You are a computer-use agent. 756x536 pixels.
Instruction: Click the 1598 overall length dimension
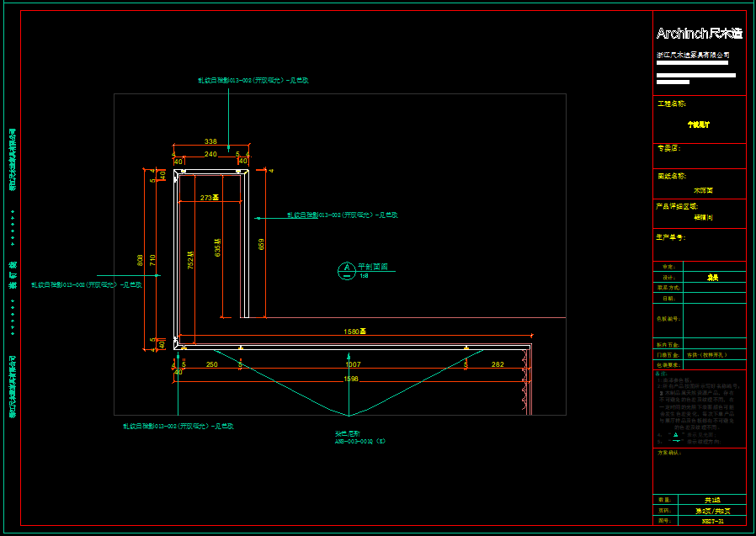[x=351, y=379]
